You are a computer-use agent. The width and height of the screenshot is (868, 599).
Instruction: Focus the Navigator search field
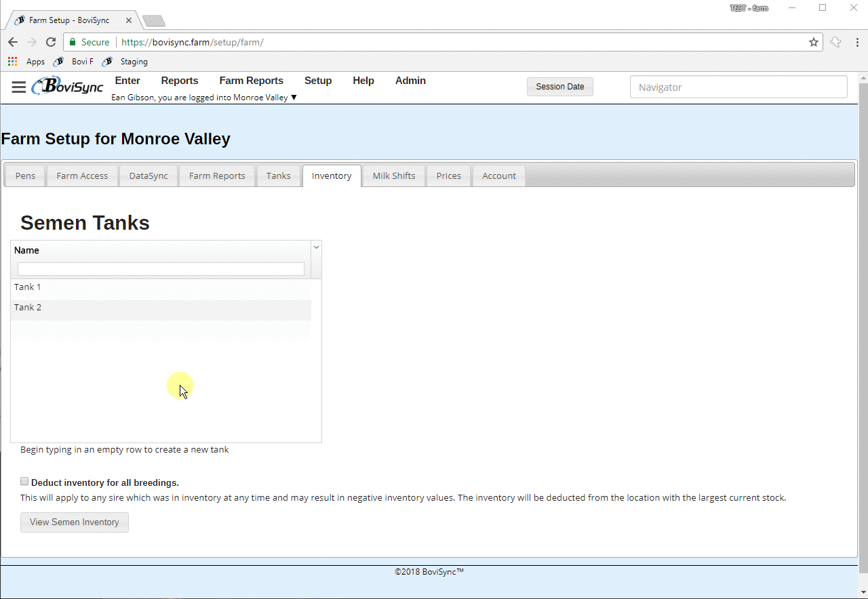(738, 87)
